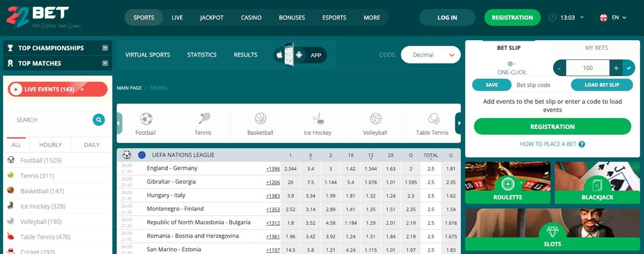Open the Virtual Sports link
Viewport: 644px width, 254px height.
(148, 55)
